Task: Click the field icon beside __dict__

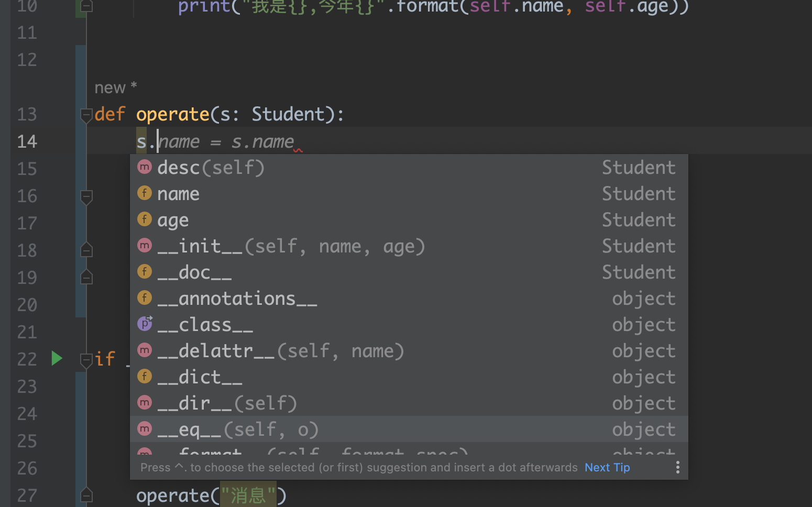Action: (x=145, y=377)
